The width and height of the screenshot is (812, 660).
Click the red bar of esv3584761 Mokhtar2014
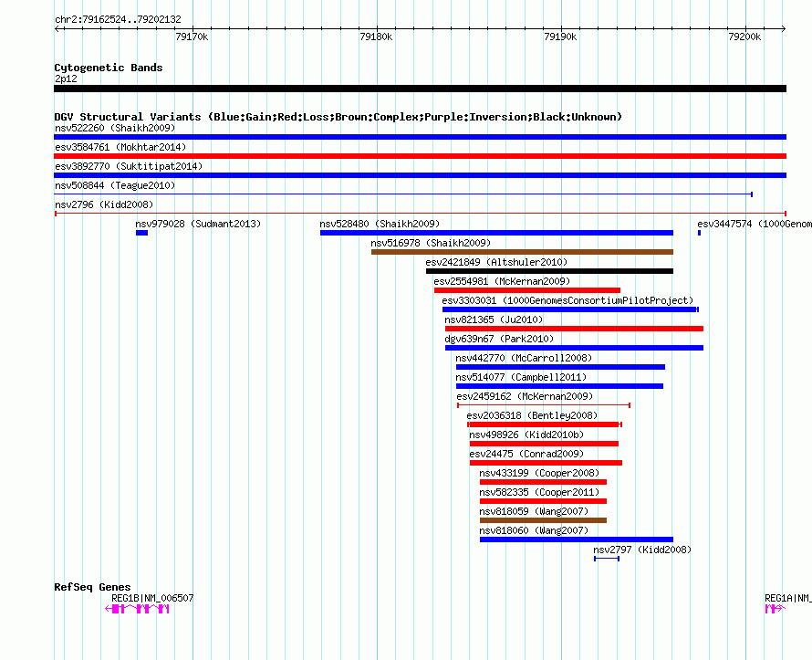click(420, 156)
